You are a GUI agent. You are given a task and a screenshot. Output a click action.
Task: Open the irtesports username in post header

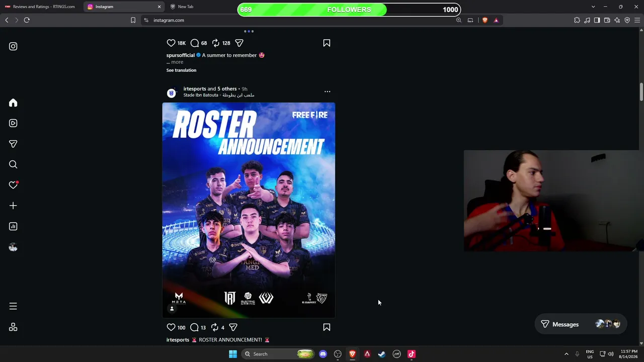195,89
